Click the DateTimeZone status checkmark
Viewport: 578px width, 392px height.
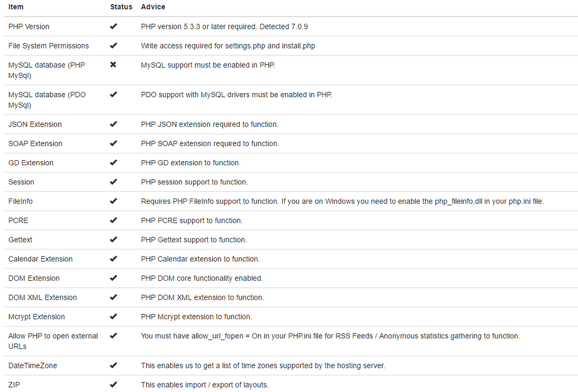113,365
